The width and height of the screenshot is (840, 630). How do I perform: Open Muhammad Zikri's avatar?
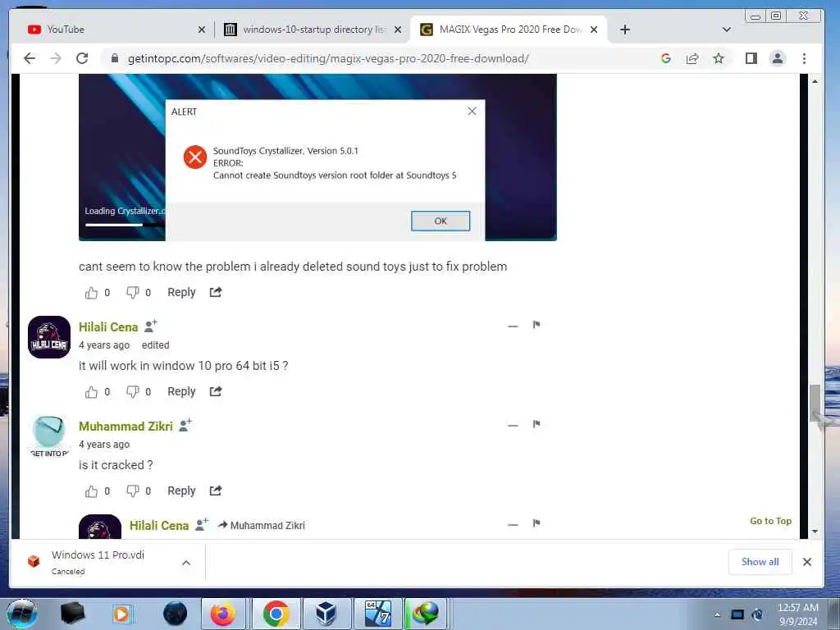tap(49, 436)
